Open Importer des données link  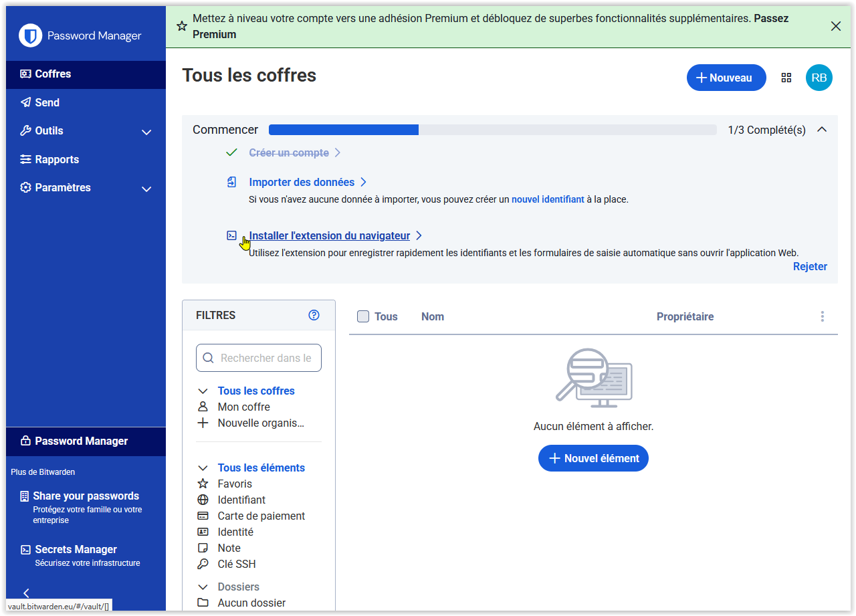[302, 182]
